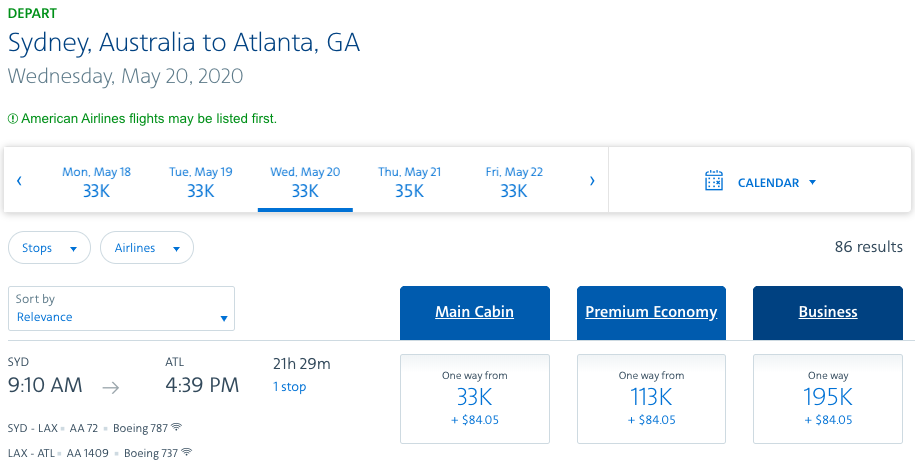Select the Thu, May 21 35K tab
915x467 pixels.
(410, 182)
